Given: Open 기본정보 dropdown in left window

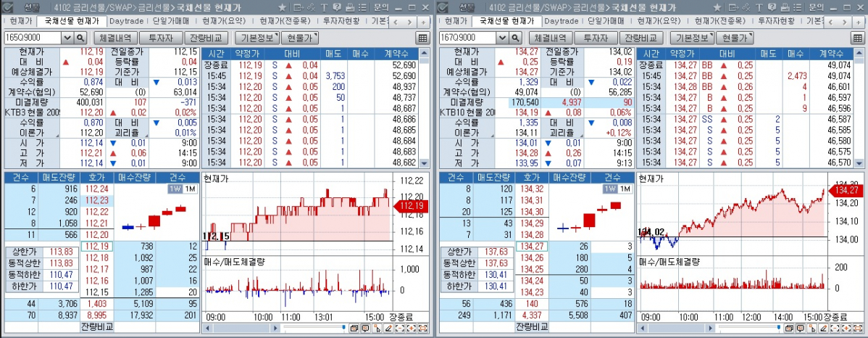Looking at the screenshot, I should pyautogui.click(x=257, y=38).
